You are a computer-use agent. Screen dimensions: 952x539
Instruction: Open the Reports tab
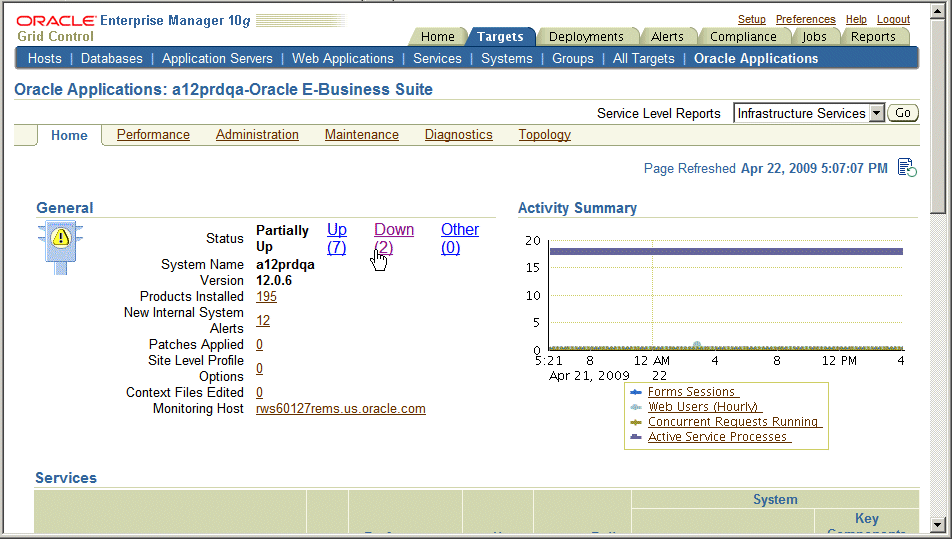click(x=872, y=36)
